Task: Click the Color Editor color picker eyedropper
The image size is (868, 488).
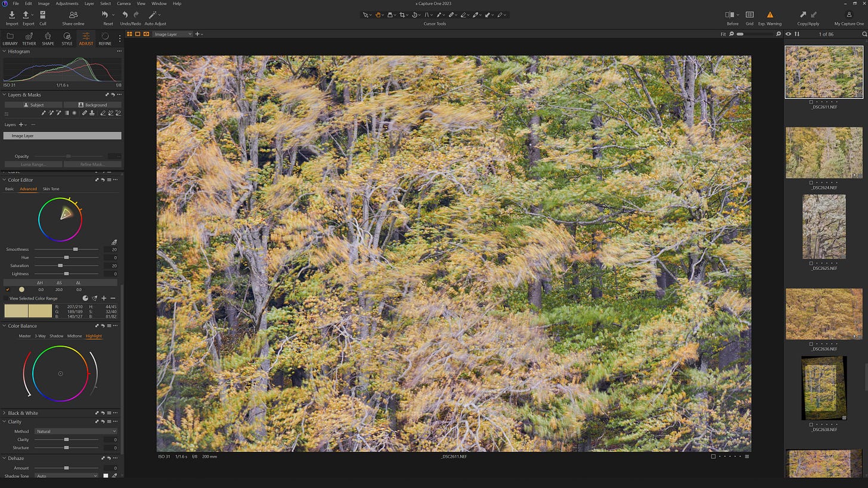Action: pos(114,243)
